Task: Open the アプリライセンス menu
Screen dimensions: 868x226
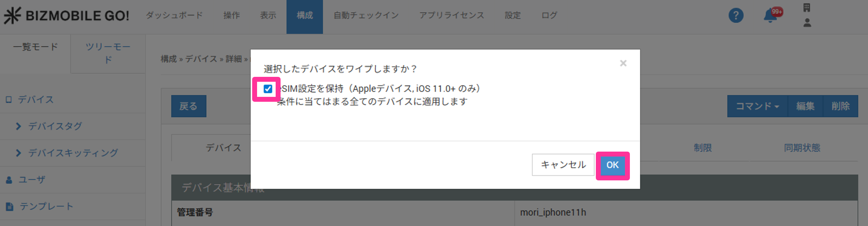Action: click(452, 15)
